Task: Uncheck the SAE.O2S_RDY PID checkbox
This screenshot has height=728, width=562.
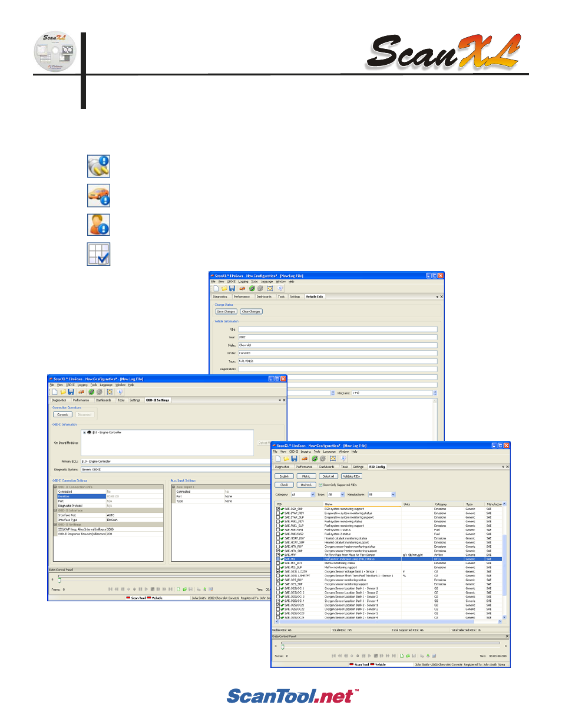Action: click(x=278, y=580)
